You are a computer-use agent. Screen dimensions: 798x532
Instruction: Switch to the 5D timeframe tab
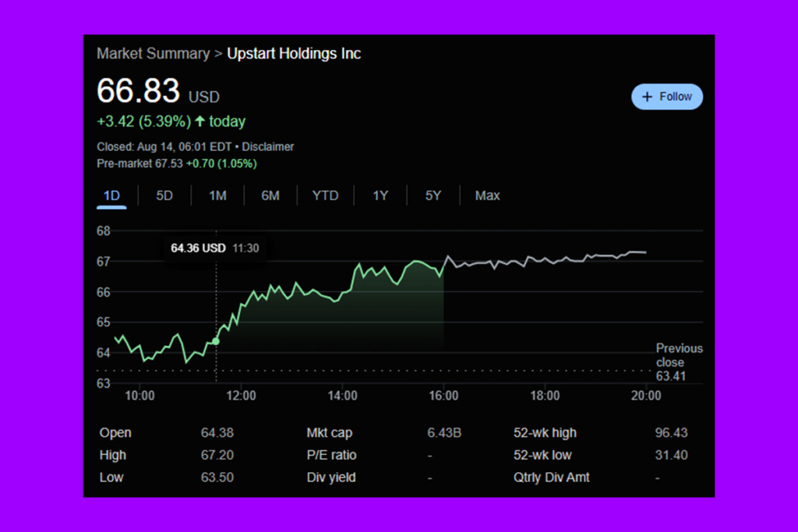coord(164,196)
